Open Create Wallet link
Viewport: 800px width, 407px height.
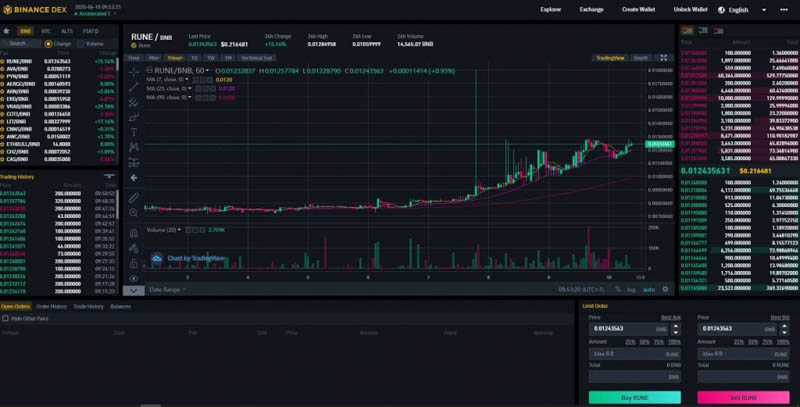tap(638, 10)
